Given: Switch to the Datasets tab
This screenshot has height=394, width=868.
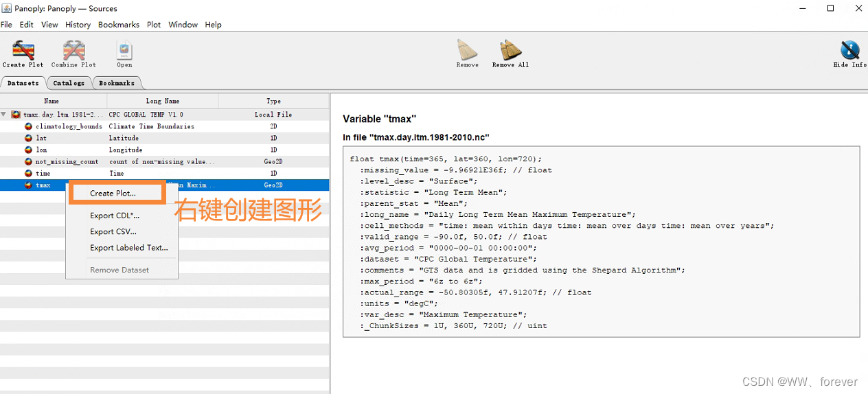Looking at the screenshot, I should (23, 83).
